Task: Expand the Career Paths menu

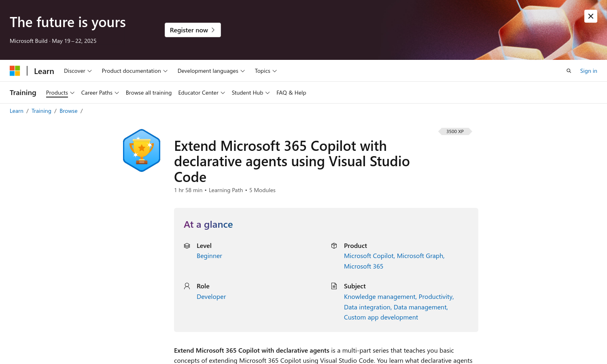Action: tap(100, 93)
